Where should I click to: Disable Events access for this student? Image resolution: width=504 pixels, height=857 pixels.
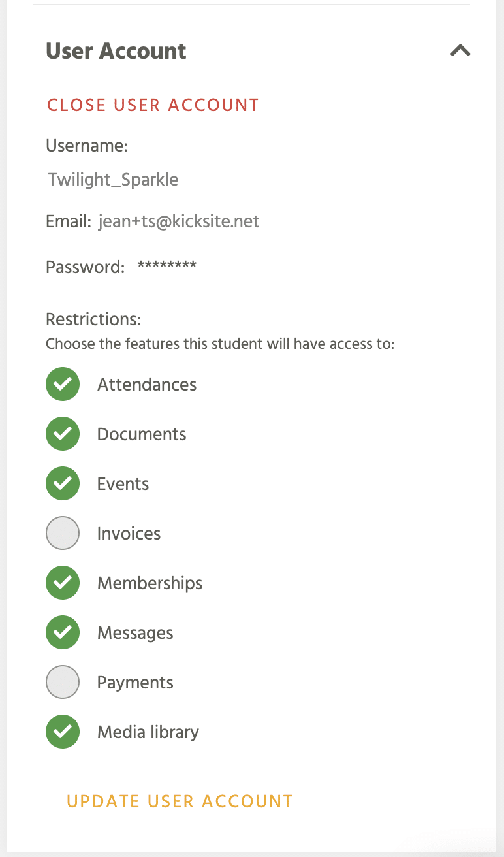63,483
